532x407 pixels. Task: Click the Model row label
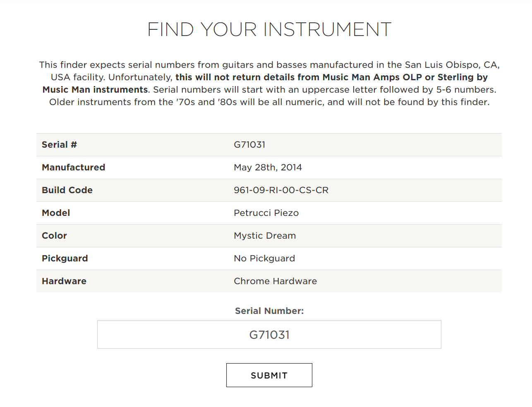[x=56, y=213]
